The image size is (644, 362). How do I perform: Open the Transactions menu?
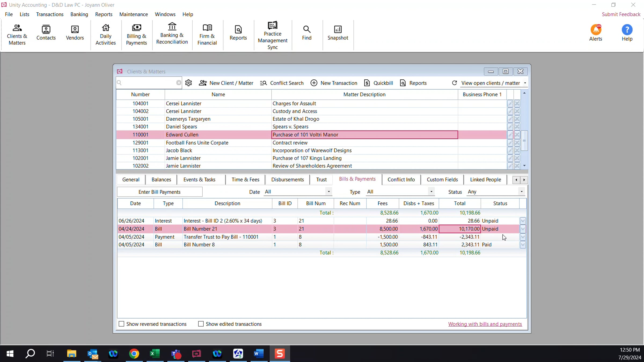tap(50, 14)
